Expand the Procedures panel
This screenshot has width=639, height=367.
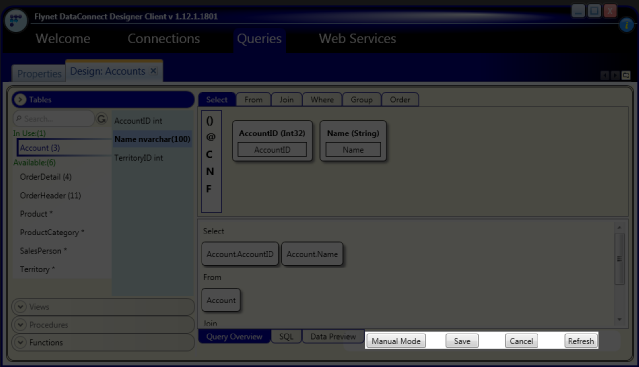point(20,325)
